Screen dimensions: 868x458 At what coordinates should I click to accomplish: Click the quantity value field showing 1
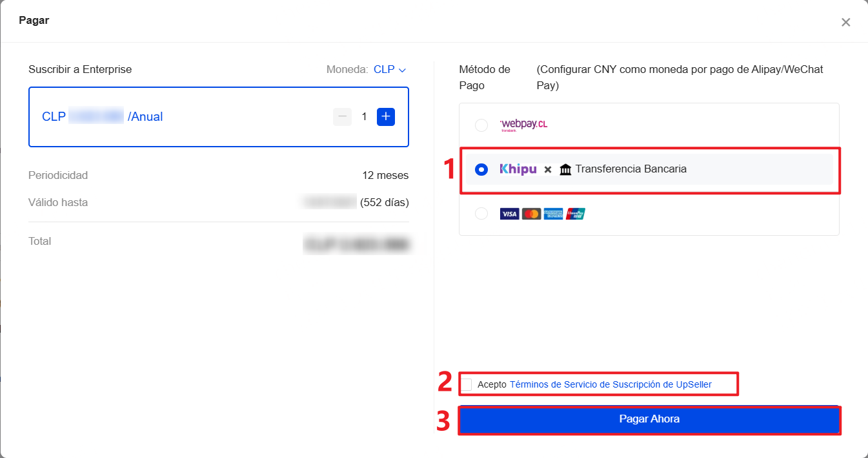coord(364,116)
